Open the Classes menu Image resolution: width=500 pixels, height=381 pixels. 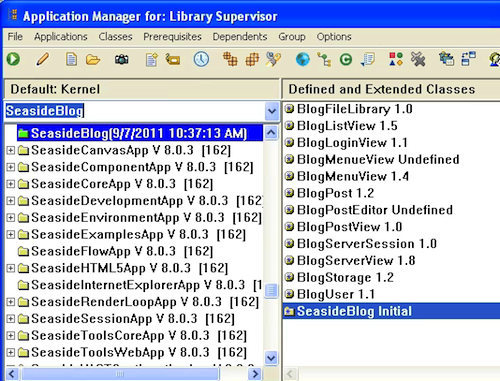[115, 37]
